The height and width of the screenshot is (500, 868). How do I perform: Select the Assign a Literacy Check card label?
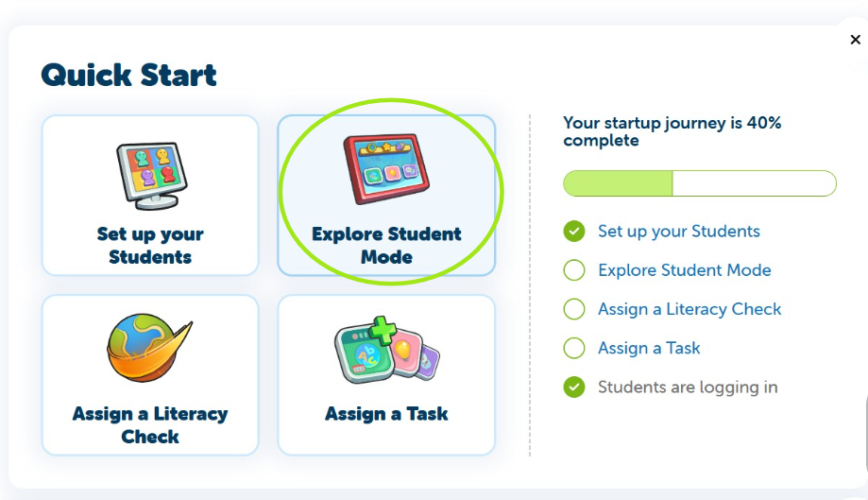[x=150, y=425]
